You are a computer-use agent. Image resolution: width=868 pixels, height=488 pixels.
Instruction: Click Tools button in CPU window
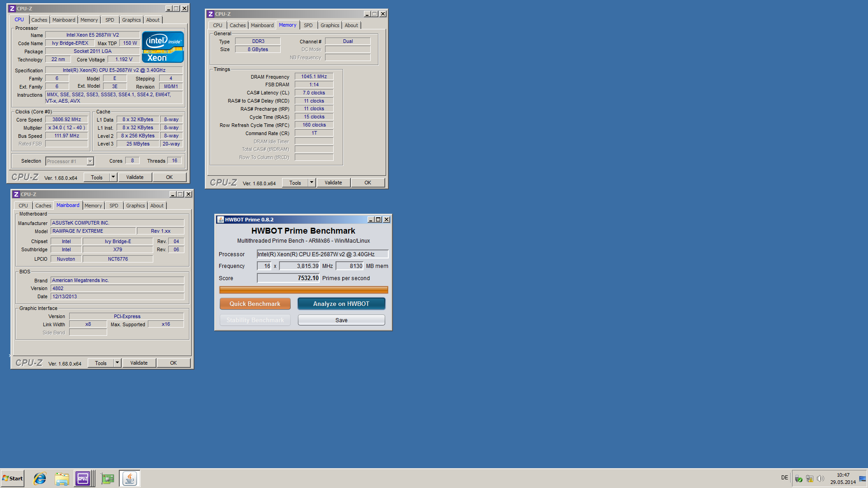(97, 177)
